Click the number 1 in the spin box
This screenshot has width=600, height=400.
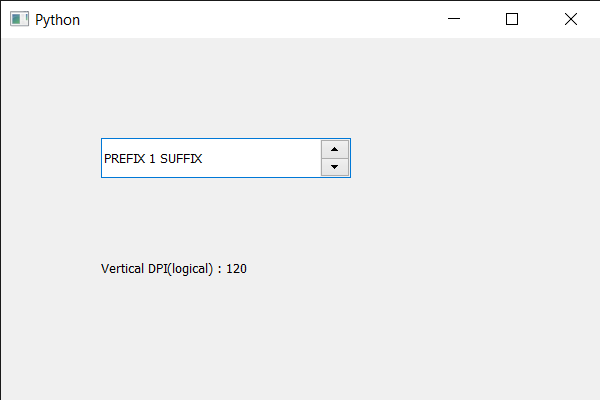coord(152,158)
